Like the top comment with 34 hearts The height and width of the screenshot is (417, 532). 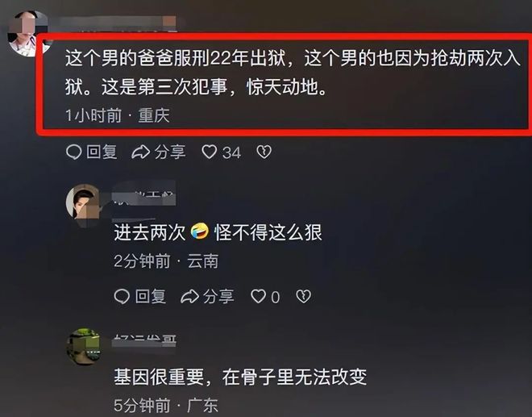click(210, 152)
